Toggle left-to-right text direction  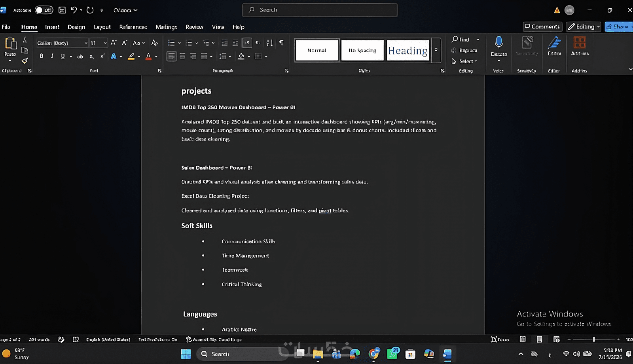pyautogui.click(x=247, y=43)
